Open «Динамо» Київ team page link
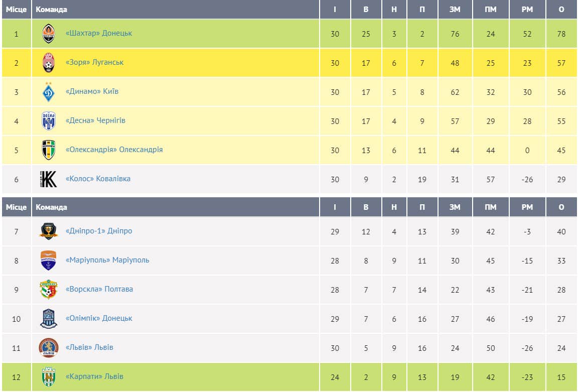The image size is (579, 392). (92, 91)
